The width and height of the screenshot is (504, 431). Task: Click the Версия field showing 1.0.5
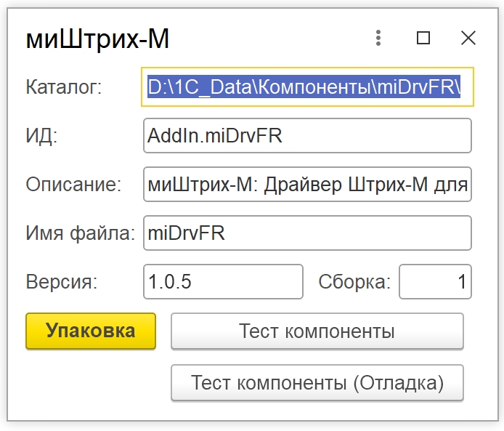(x=223, y=281)
